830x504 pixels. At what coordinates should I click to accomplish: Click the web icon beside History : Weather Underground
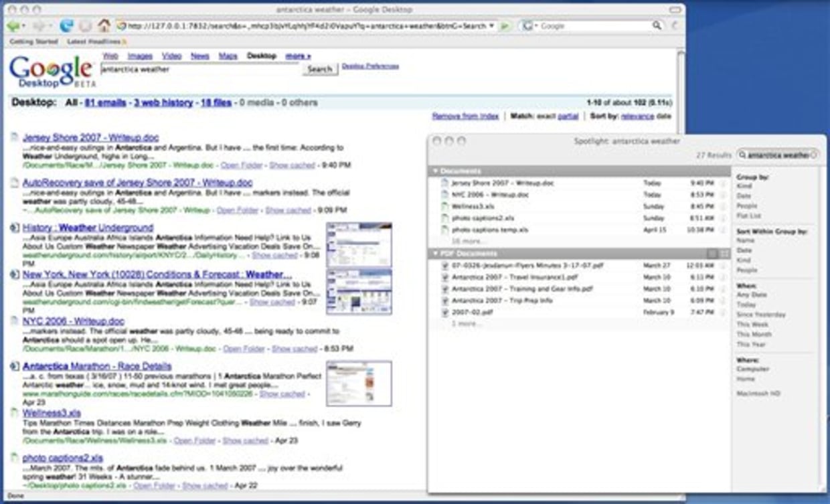click(15, 228)
